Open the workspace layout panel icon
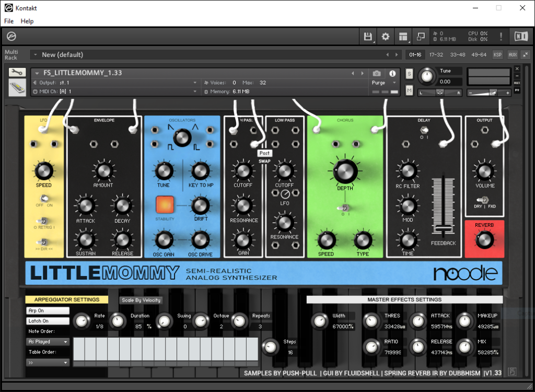 (403, 37)
